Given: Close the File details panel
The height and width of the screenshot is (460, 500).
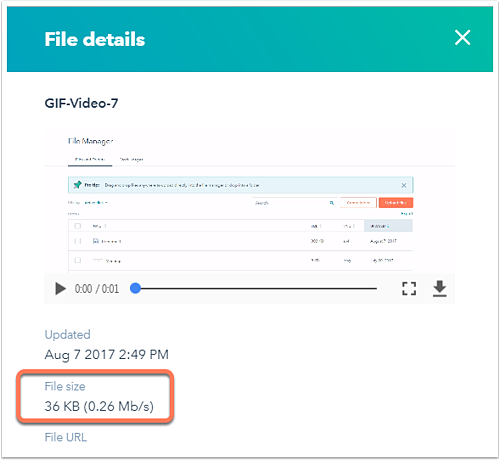Looking at the screenshot, I should (462, 37).
